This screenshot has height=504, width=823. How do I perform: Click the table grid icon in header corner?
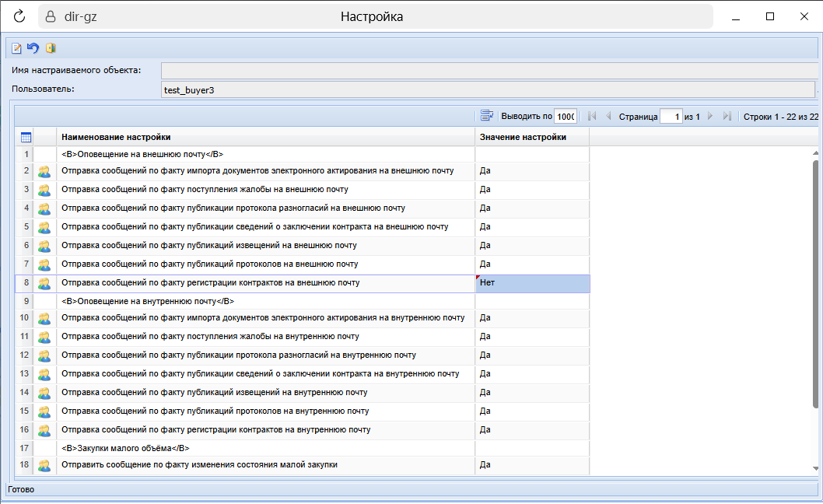pyautogui.click(x=26, y=138)
